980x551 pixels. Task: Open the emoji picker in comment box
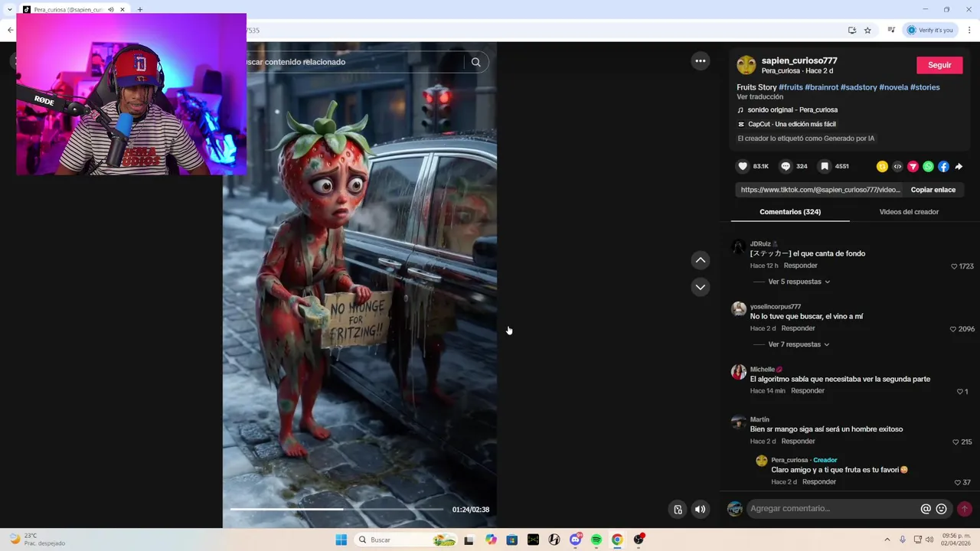pyautogui.click(x=942, y=509)
